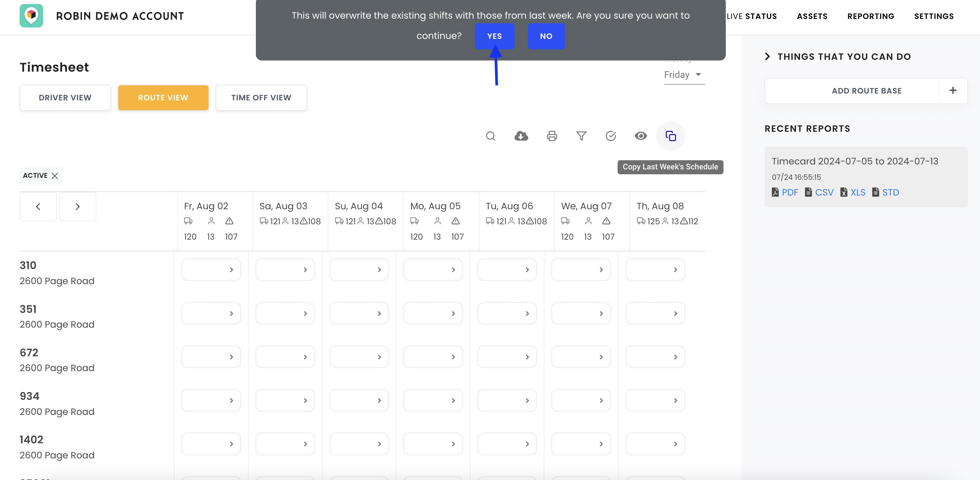This screenshot has width=980, height=480.
Task: Open Timecard 2024-07-05 to 2024-07-13 report
Action: pyautogui.click(x=855, y=161)
